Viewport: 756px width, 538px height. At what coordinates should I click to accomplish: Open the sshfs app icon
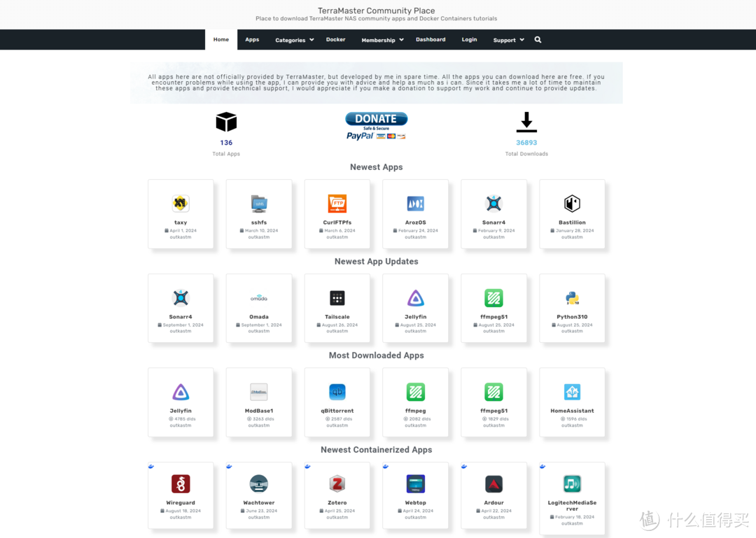(x=259, y=204)
